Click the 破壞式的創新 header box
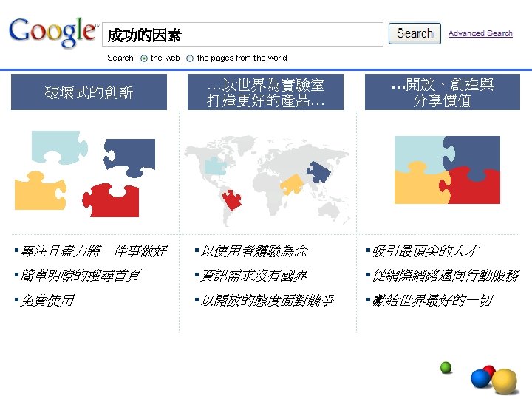This screenshot has height=399, width=532. tap(89, 92)
